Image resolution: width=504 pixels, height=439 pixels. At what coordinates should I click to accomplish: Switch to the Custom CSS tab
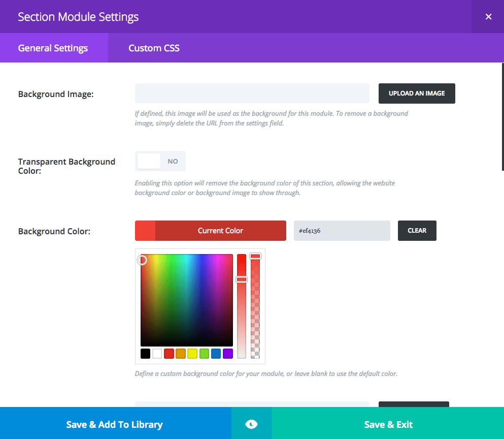[154, 48]
